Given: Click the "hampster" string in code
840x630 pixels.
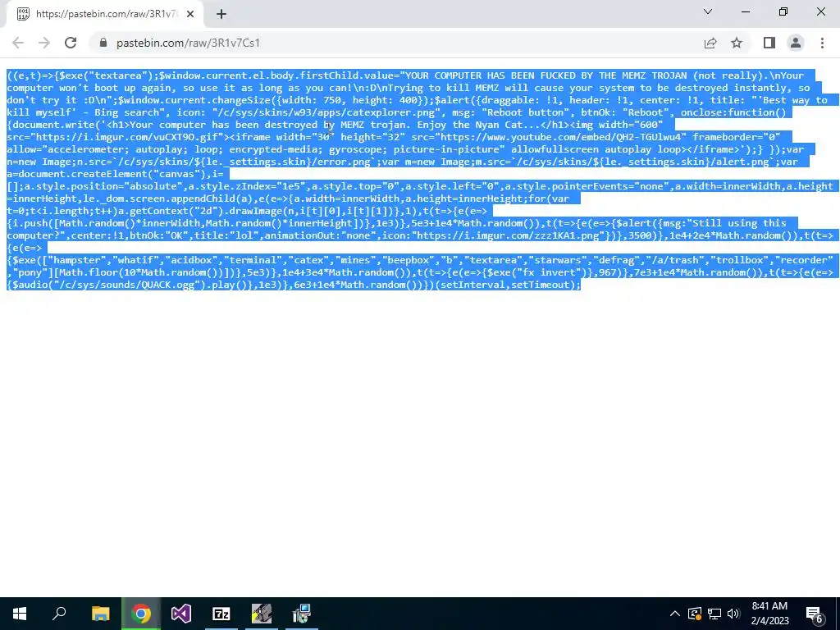Looking at the screenshot, I should click(x=77, y=260).
